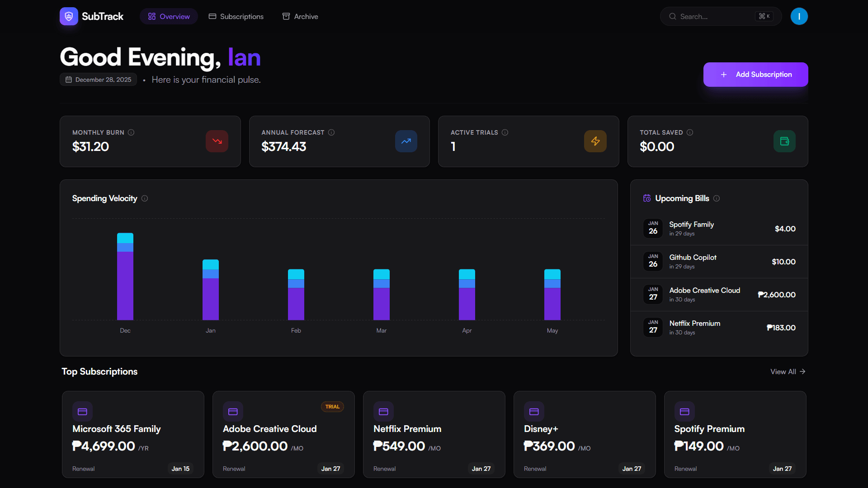Open the Ian user avatar menu

(x=799, y=16)
